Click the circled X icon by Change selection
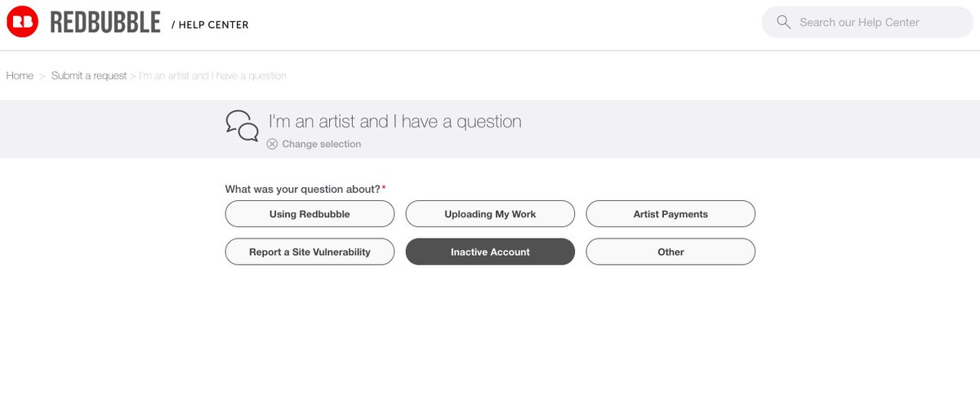 point(272,144)
